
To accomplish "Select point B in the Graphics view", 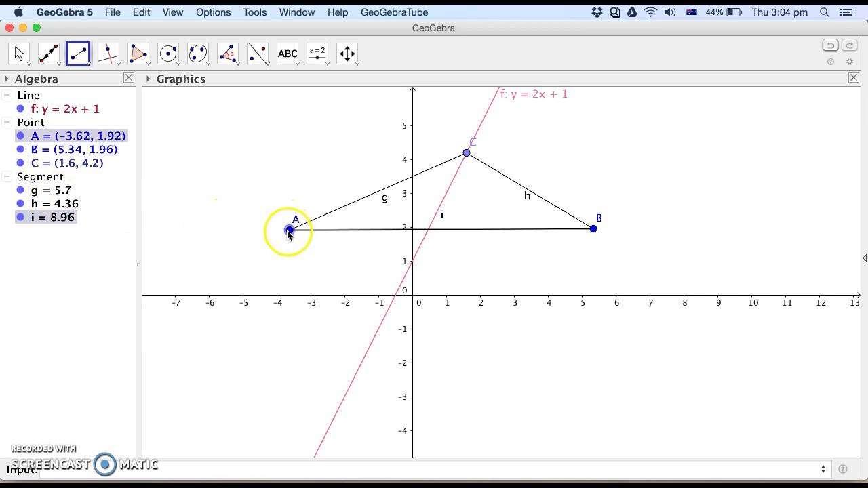I will pyautogui.click(x=593, y=229).
